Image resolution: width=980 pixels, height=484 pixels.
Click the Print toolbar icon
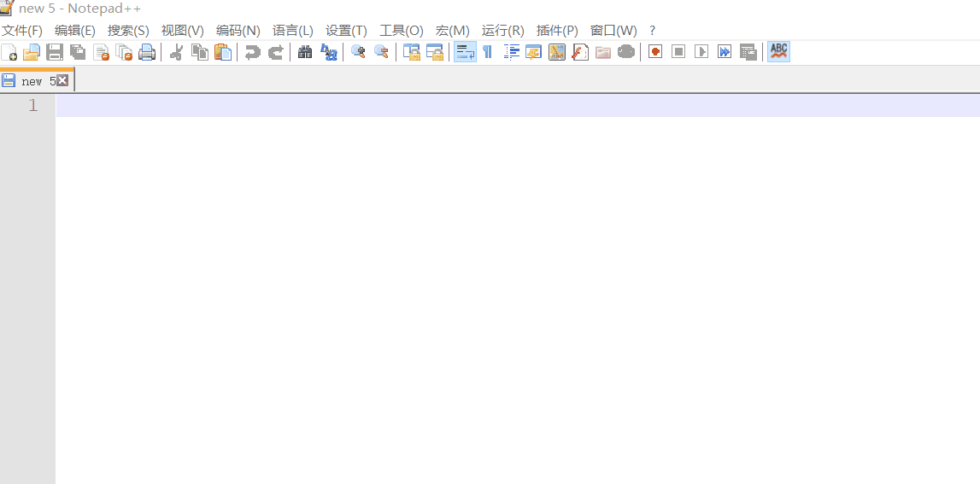pyautogui.click(x=147, y=52)
